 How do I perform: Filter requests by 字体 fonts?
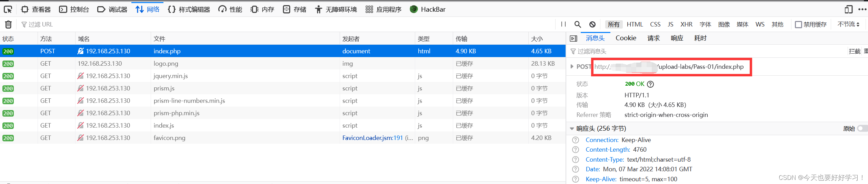[x=705, y=24]
